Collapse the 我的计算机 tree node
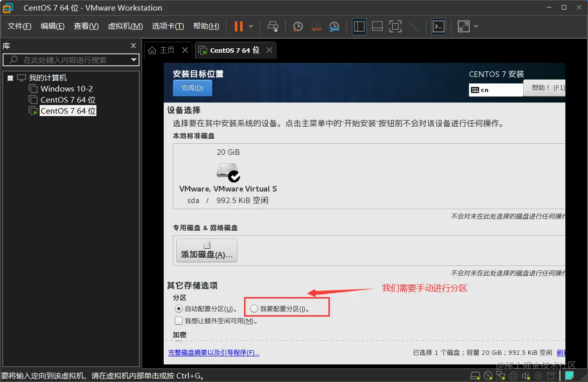The image size is (588, 382). 10,78
